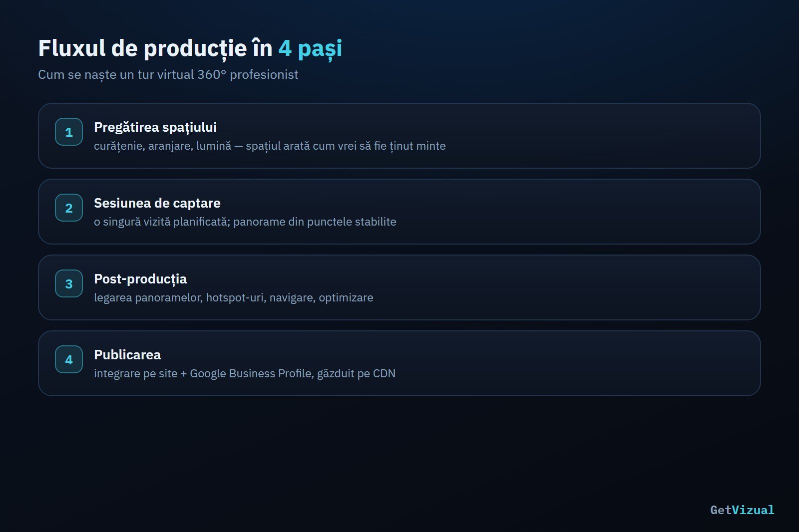Screen dimensions: 799x532
Task: Click the text 'legarea panoramelor, hotspot-uri'
Action: [x=180, y=297]
